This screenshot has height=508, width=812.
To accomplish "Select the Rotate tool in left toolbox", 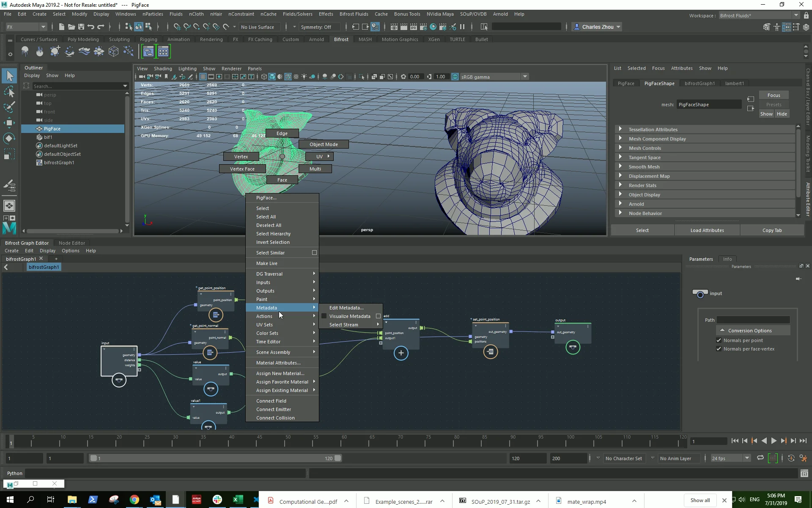I will 9,138.
